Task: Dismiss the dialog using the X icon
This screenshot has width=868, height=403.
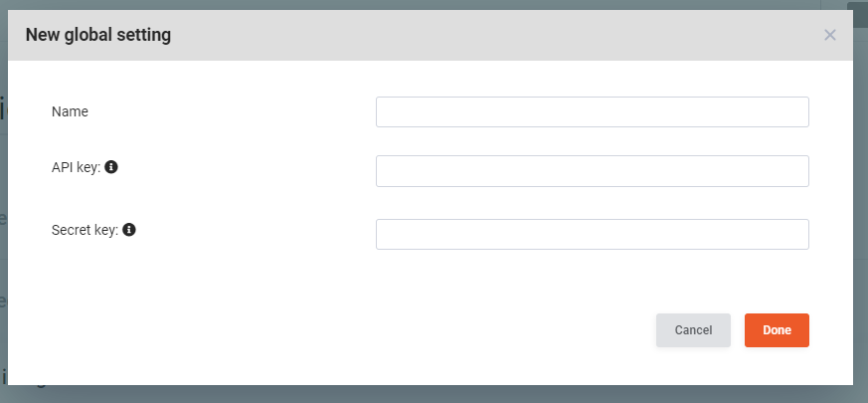Action: (830, 36)
